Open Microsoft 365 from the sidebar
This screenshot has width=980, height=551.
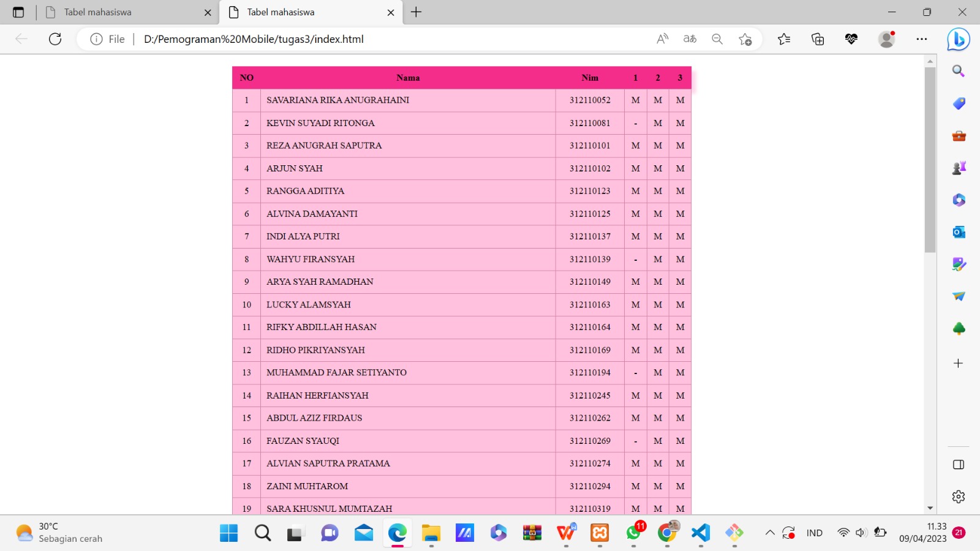959,200
